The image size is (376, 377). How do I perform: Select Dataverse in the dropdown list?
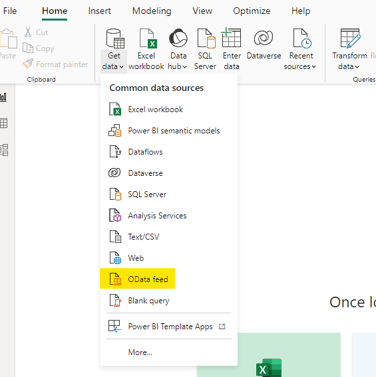click(169, 173)
